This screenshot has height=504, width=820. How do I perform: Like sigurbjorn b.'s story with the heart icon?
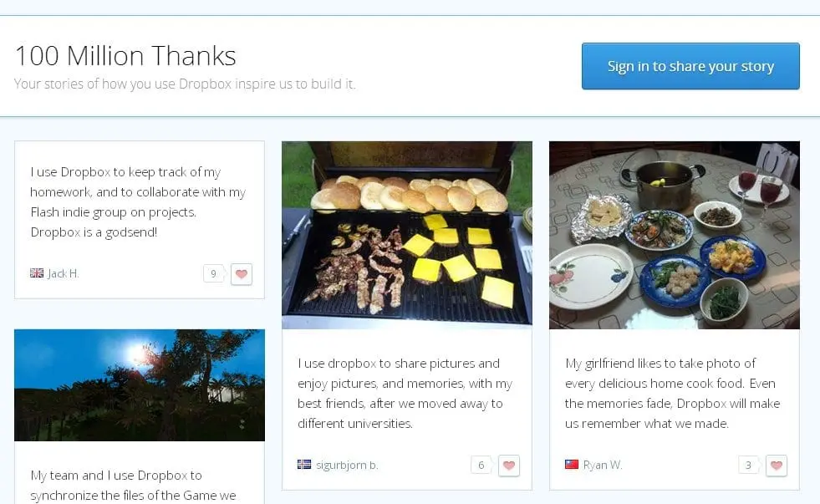[x=509, y=466]
